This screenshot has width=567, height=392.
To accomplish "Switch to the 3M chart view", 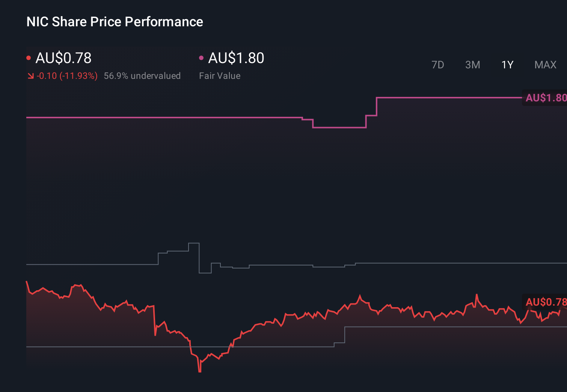I will [472, 65].
